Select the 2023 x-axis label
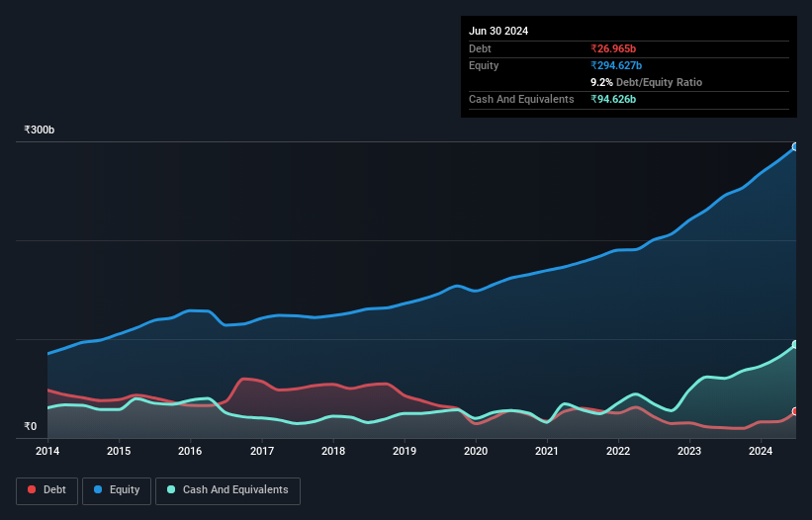This screenshot has width=812, height=520. tap(689, 451)
